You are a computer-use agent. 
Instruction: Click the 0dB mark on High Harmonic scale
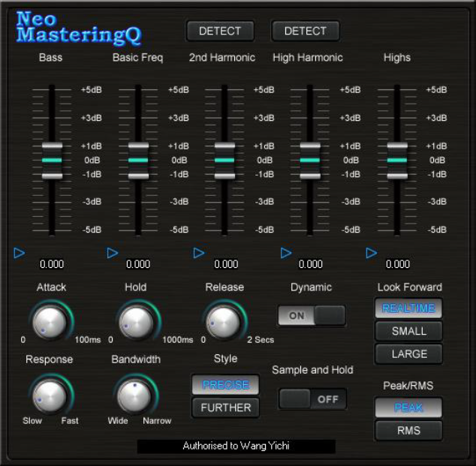click(351, 160)
